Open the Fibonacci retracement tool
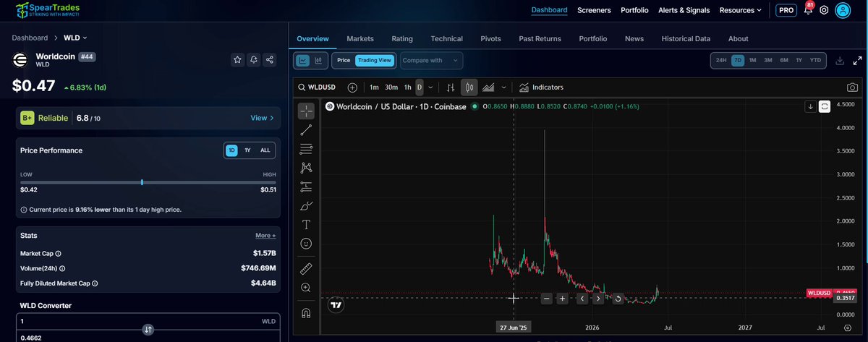This screenshot has width=868, height=342. (x=306, y=149)
